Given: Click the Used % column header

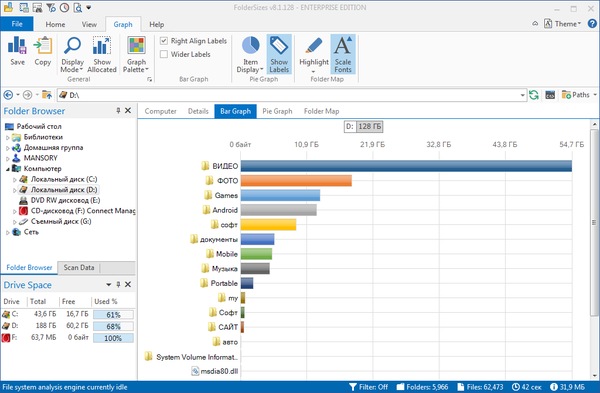Looking at the screenshot, I should tap(106, 302).
